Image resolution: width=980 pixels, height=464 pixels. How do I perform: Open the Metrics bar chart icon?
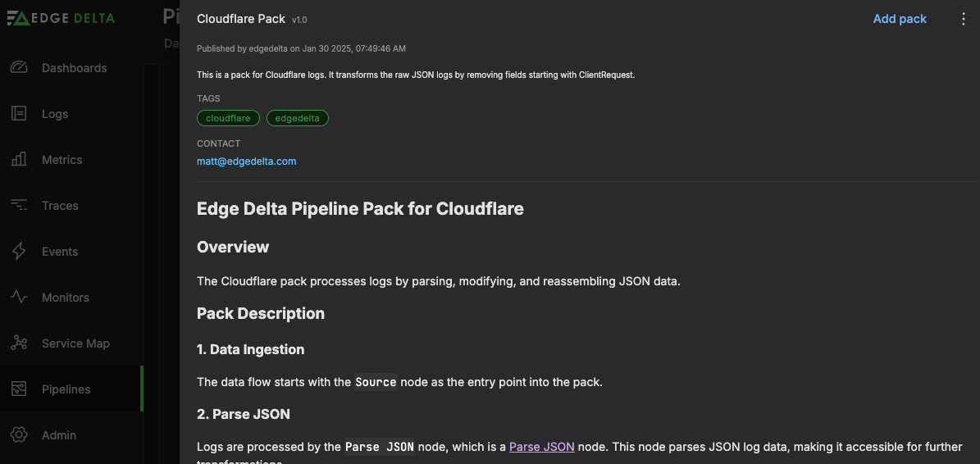click(x=19, y=160)
